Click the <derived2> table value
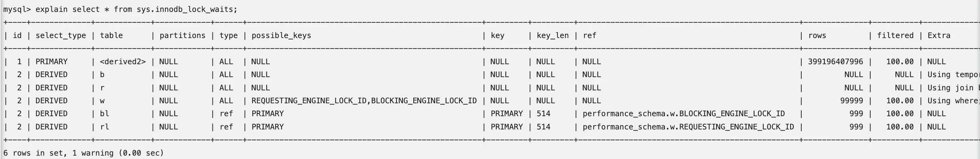This screenshot has width=980, height=159. click(x=123, y=61)
